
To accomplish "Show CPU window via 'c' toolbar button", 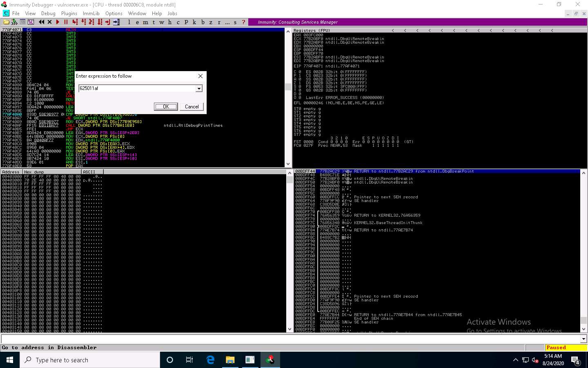I will 178,22.
